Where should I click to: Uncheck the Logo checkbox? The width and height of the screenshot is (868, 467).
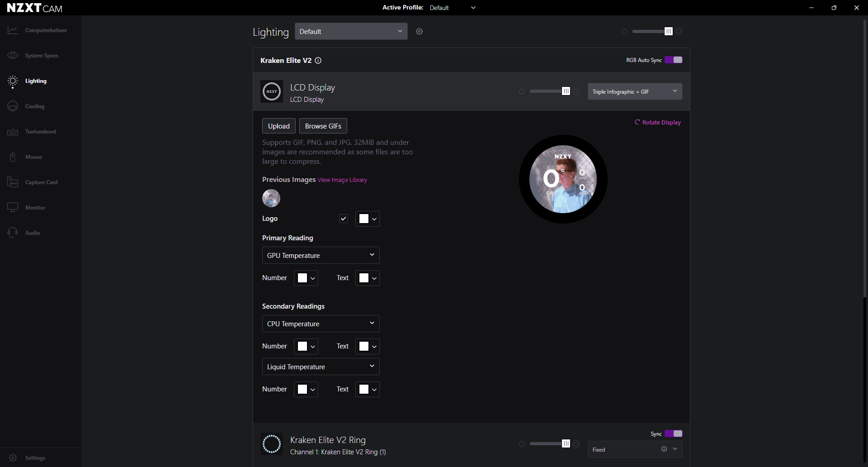point(344,219)
